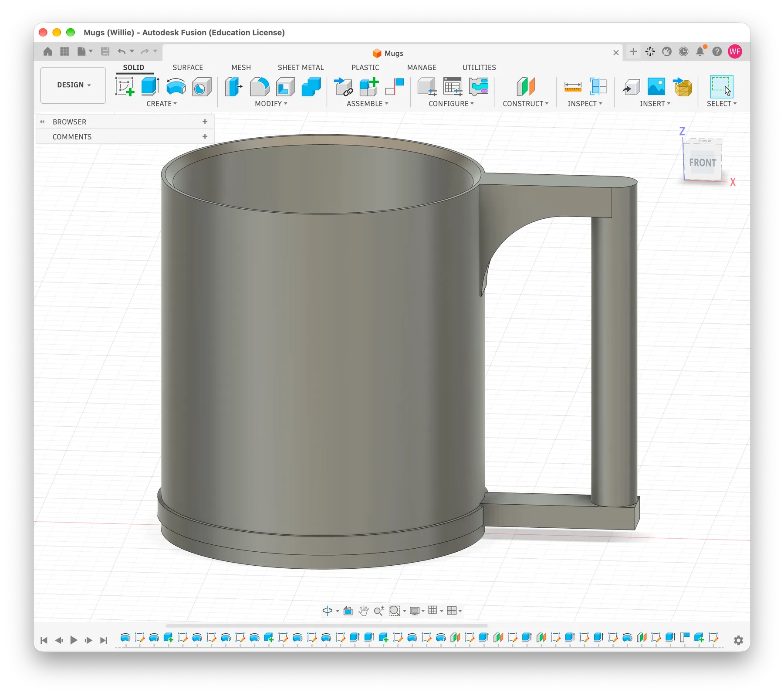Click the Combine tool icon
The image size is (784, 696).
[311, 86]
